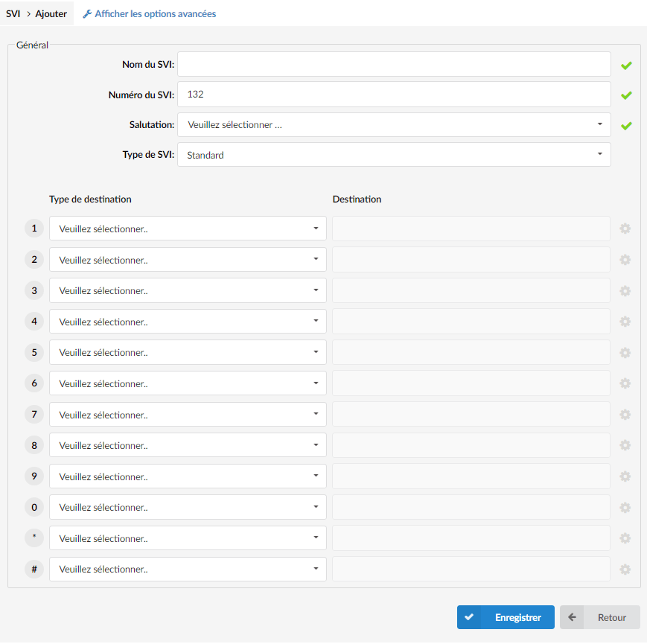Image resolution: width=647 pixels, height=644 pixels.
Task: Open destination type dropdown for key 8
Action: click(188, 445)
